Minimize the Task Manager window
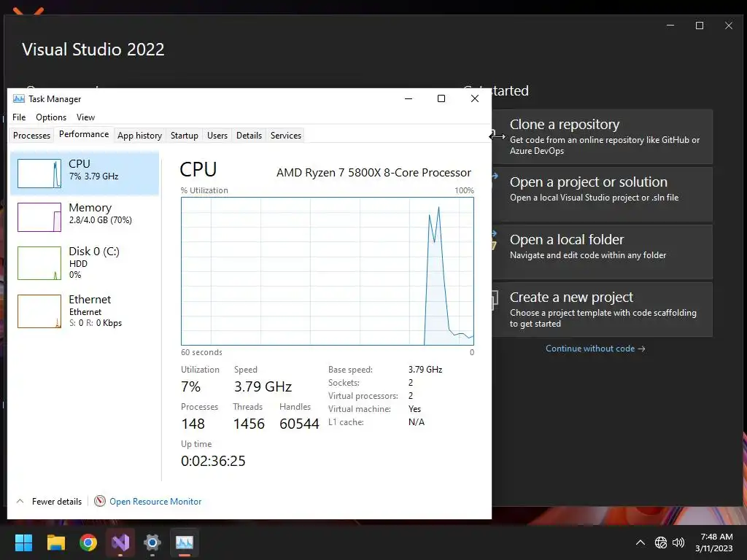The width and height of the screenshot is (747, 560). pyautogui.click(x=409, y=98)
